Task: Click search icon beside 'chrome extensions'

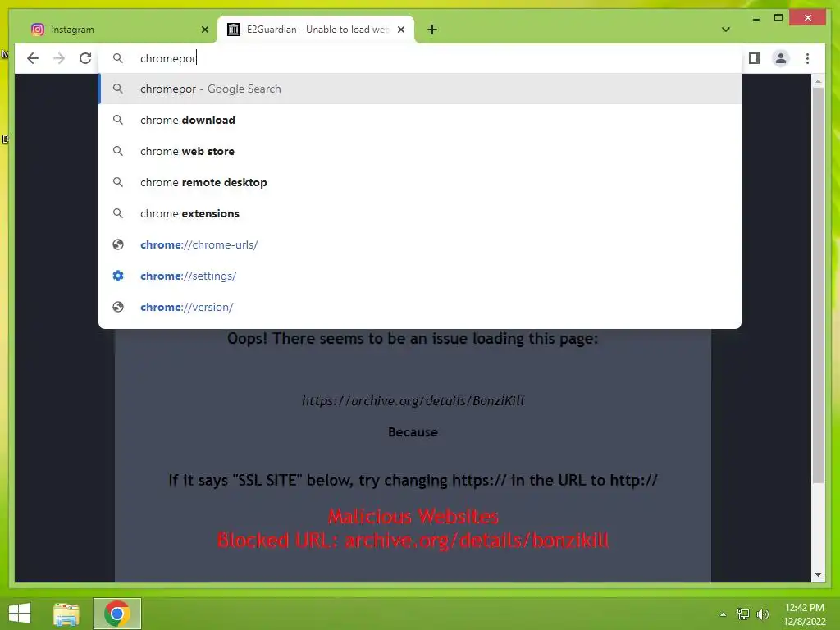Action: (118, 213)
